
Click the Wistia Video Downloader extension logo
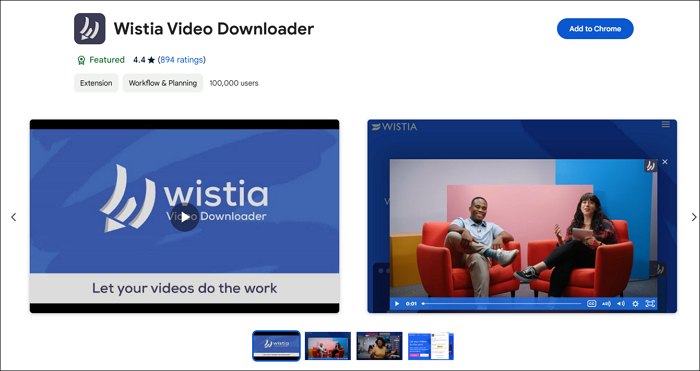coord(90,29)
